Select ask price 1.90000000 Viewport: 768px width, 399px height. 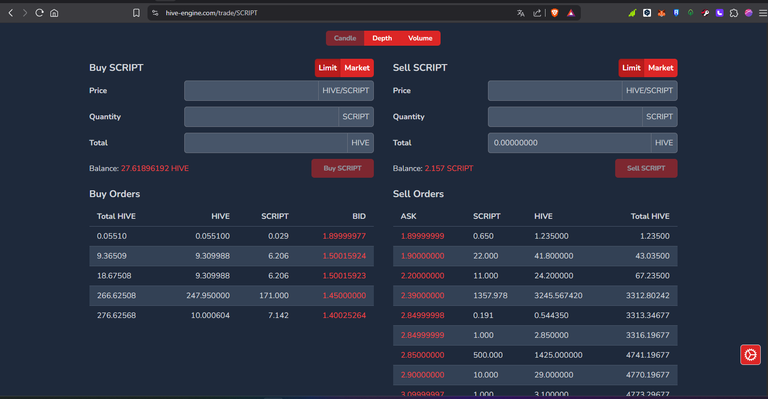click(x=422, y=256)
